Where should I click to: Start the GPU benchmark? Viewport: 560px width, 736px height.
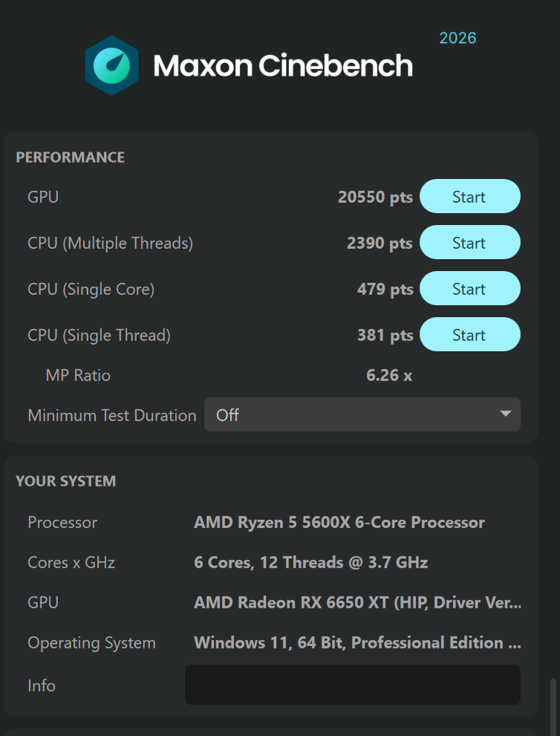[469, 197]
